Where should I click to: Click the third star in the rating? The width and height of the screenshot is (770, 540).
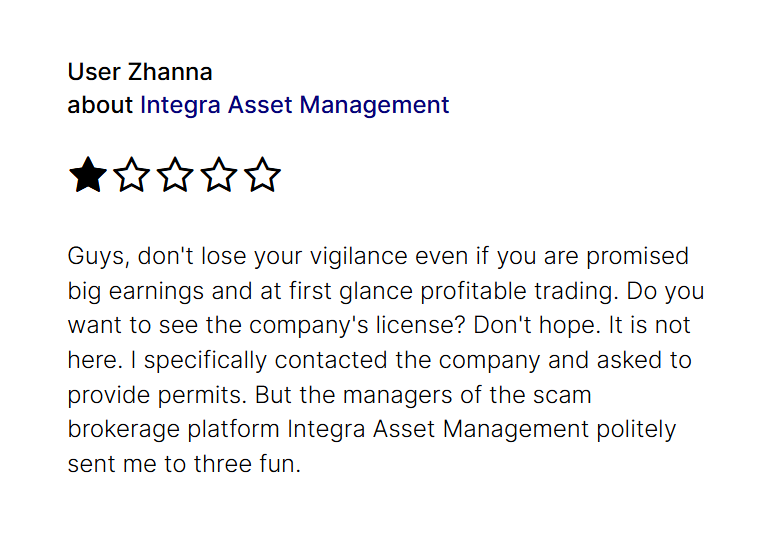[175, 175]
